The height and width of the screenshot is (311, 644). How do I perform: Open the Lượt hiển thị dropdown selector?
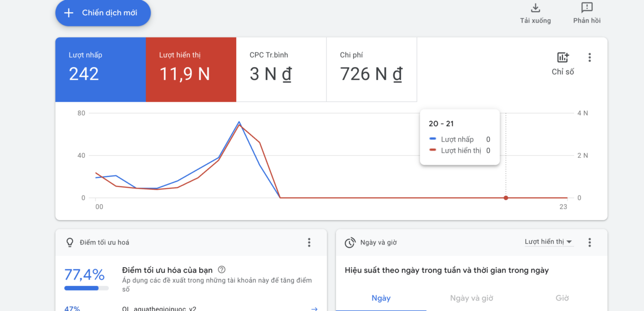pyautogui.click(x=549, y=242)
